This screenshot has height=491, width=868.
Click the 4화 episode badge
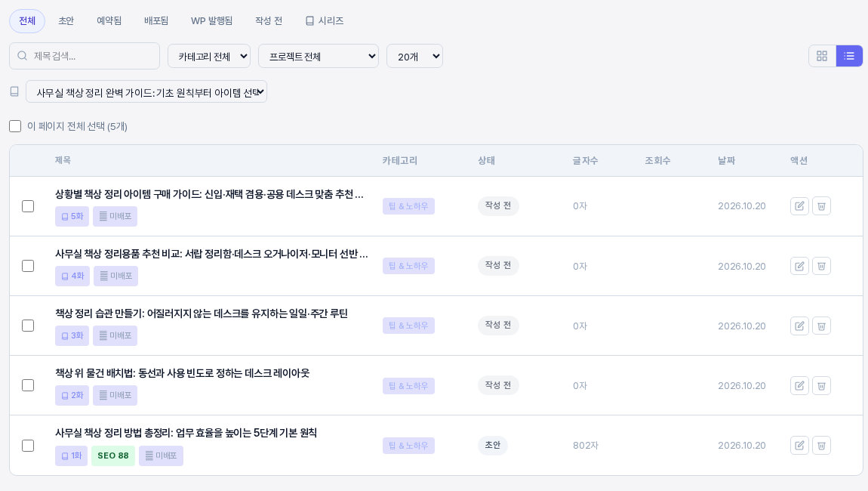point(72,276)
